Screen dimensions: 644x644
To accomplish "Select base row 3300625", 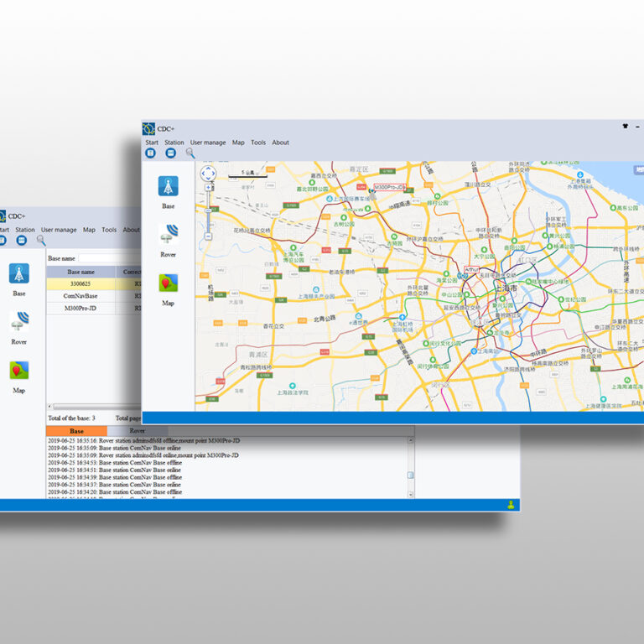I will tap(94, 283).
